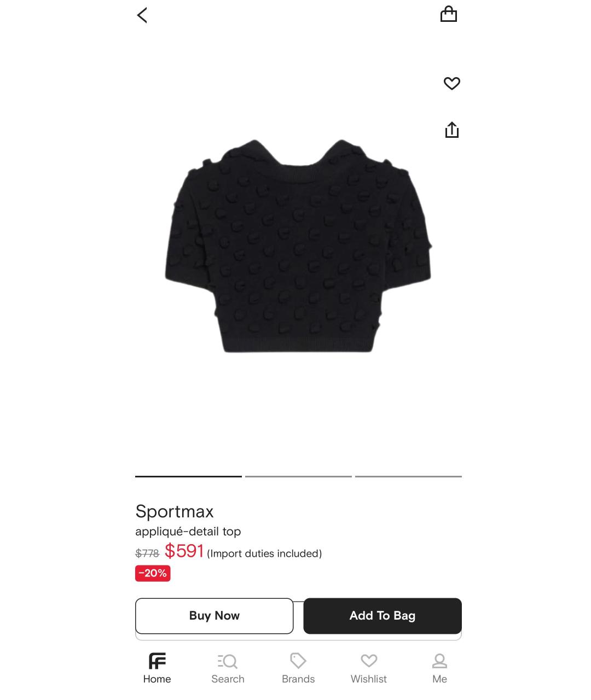
Task: Share this product via share icon
Action: pyautogui.click(x=452, y=130)
